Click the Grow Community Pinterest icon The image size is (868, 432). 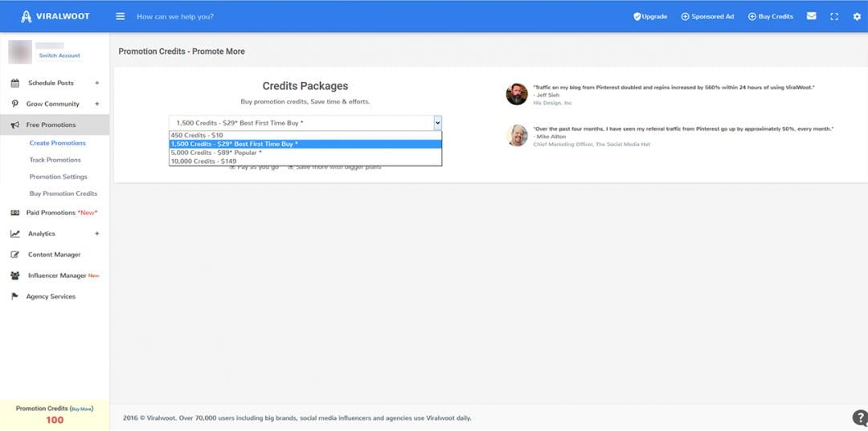pos(15,104)
